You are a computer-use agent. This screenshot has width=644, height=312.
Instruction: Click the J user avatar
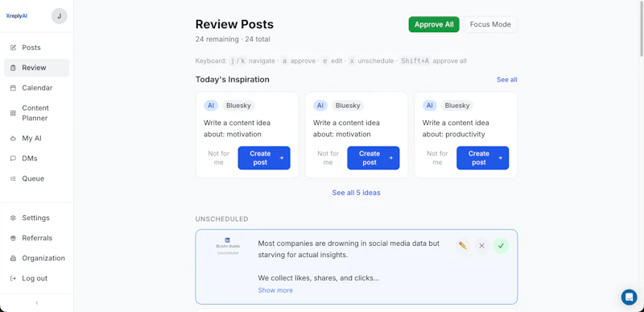click(59, 16)
